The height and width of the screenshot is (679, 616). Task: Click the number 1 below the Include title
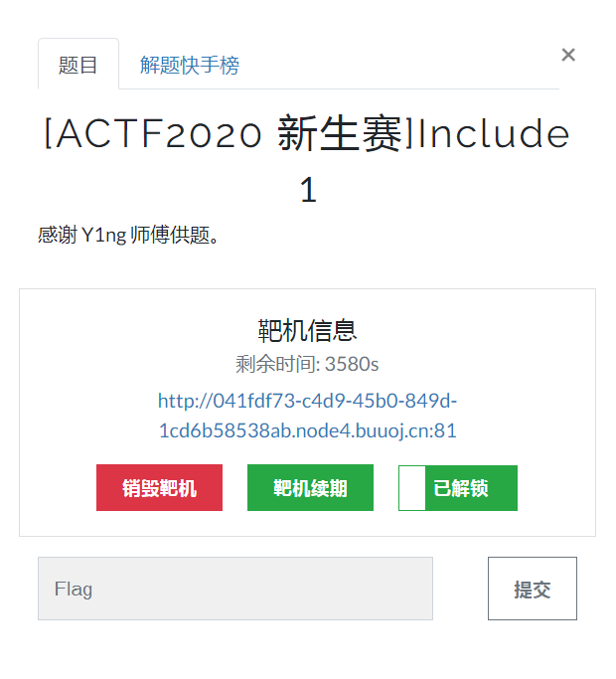pyautogui.click(x=308, y=190)
